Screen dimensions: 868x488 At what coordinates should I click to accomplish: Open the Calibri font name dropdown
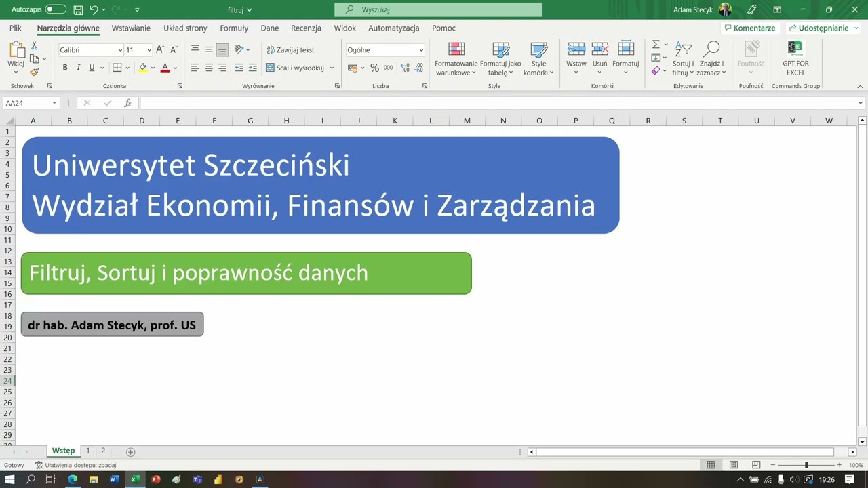coord(120,50)
